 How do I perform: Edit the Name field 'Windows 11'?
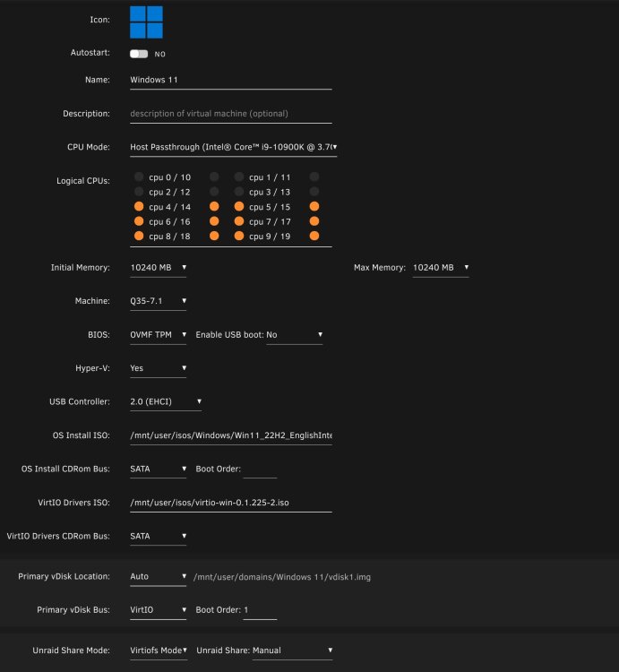231,80
